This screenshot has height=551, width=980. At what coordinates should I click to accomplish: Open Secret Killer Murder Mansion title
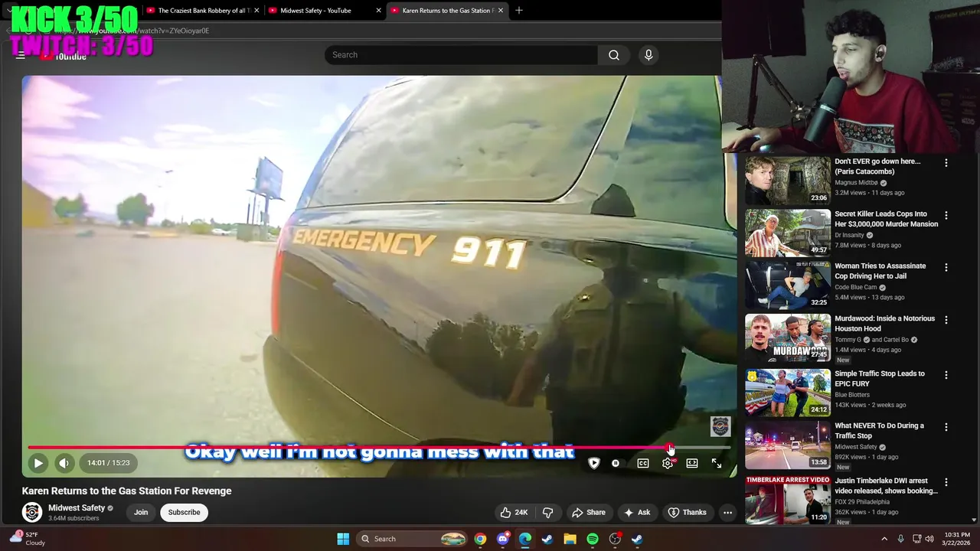pos(886,219)
